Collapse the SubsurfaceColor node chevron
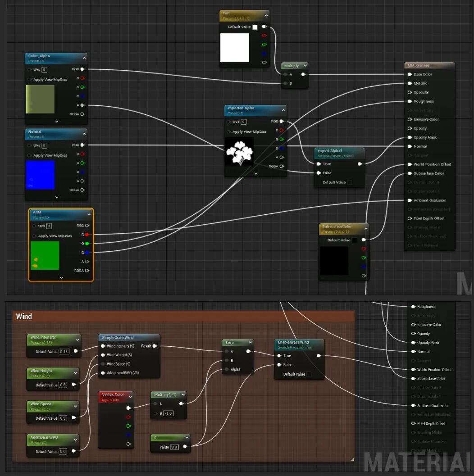474x476 pixels. tap(366, 228)
